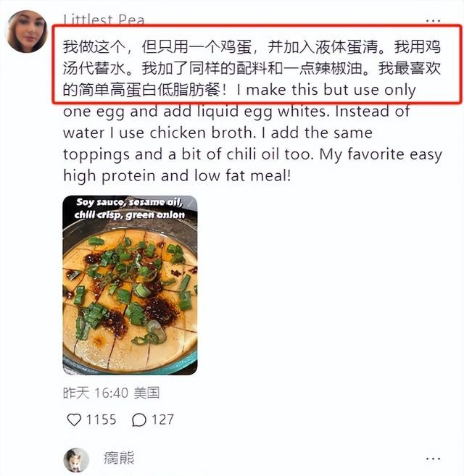Open replies using the speech bubble icon
Viewport: 464px width, 476px height.
pyautogui.click(x=139, y=419)
